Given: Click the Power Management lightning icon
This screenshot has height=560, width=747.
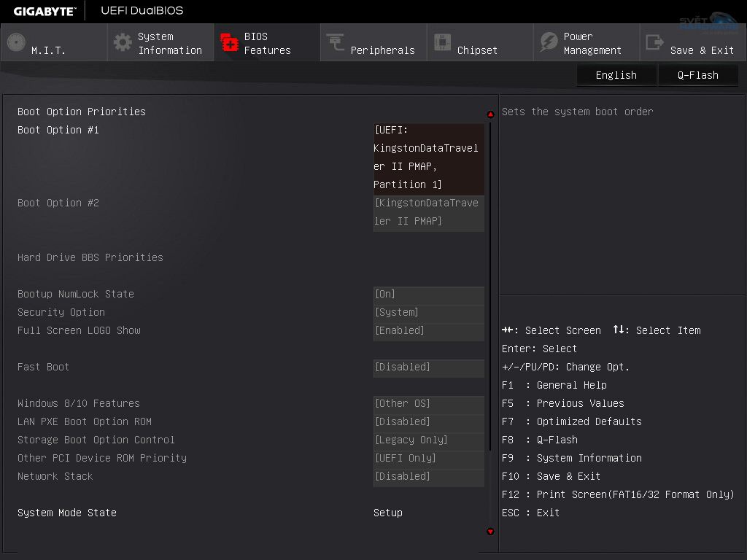Looking at the screenshot, I should (x=549, y=42).
